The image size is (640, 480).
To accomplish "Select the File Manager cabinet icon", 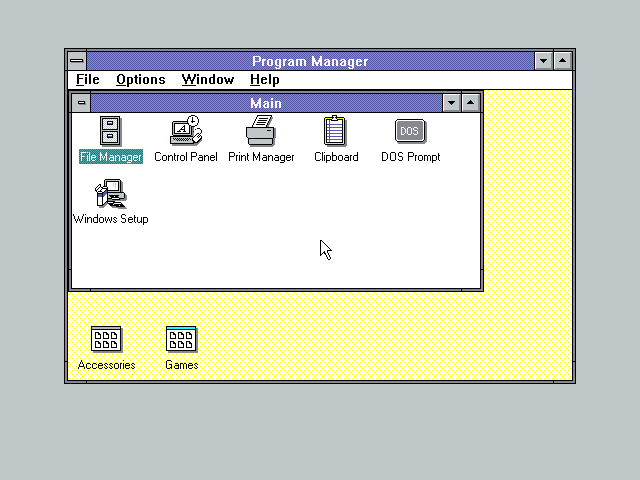I will click(110, 131).
